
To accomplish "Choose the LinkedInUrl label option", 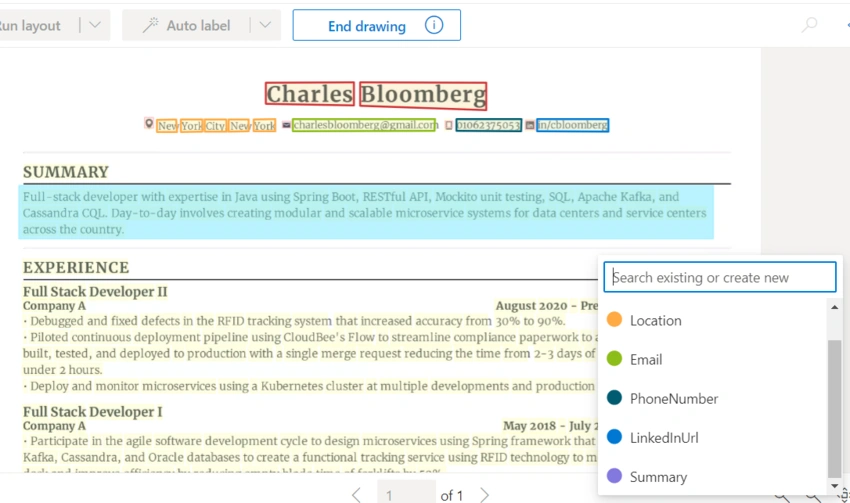I will pyautogui.click(x=713, y=437).
